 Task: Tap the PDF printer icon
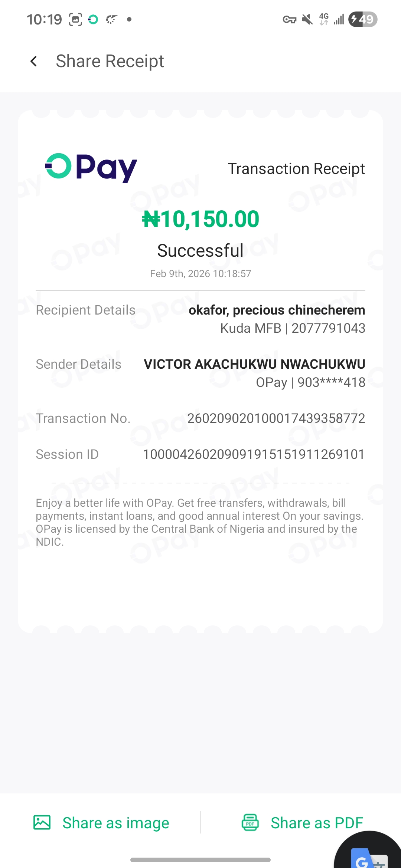click(250, 822)
